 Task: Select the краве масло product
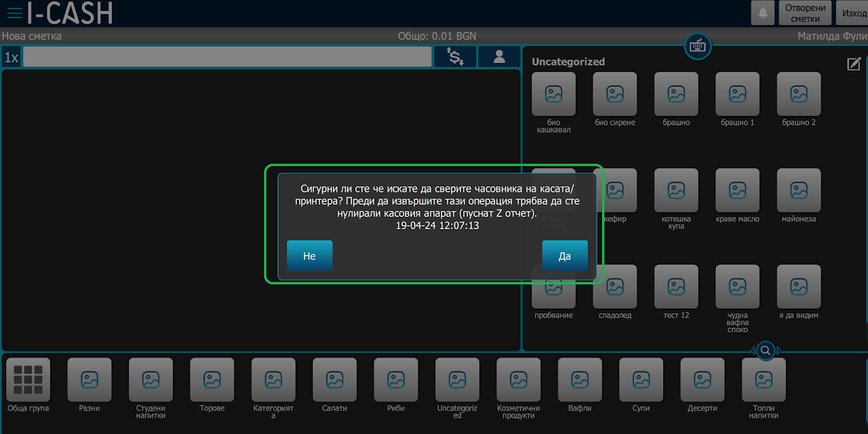coord(738,191)
